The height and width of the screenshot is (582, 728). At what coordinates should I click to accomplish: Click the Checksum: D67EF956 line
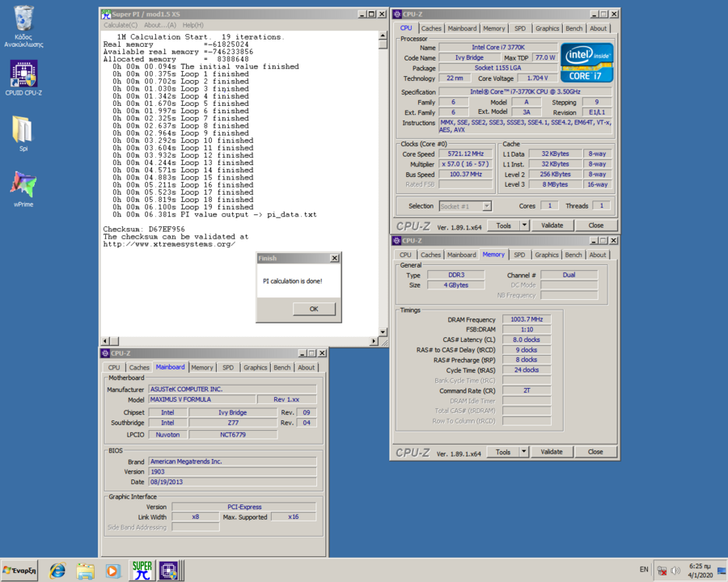tap(144, 230)
